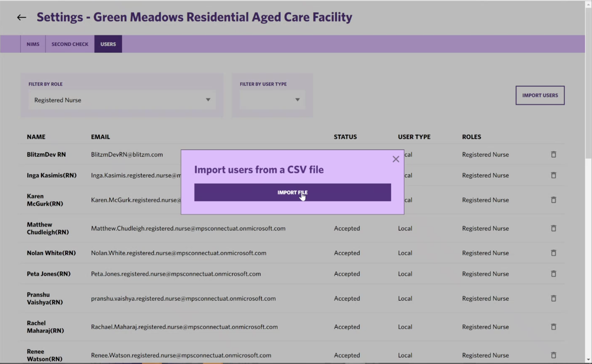
Task: Delete BlitzmDev RN user with trash icon
Action: [x=553, y=154]
